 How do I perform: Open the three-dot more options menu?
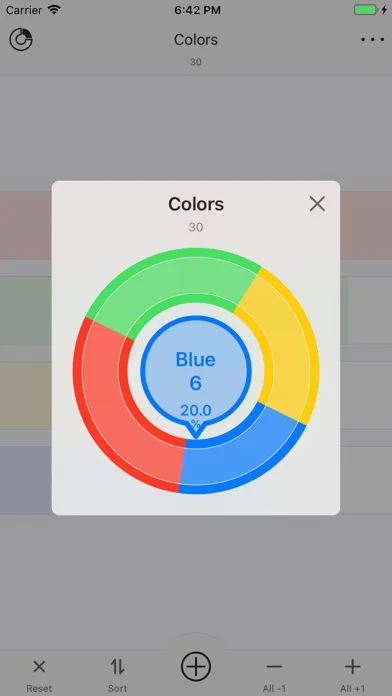point(372,40)
